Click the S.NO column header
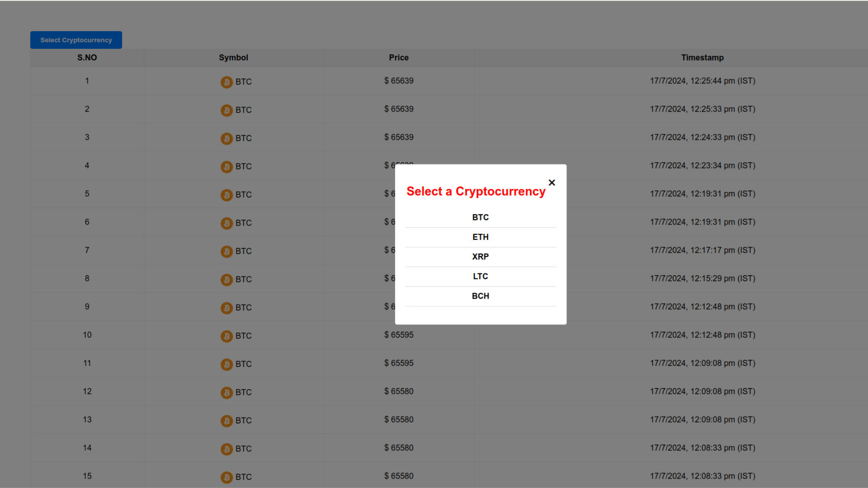 point(87,58)
